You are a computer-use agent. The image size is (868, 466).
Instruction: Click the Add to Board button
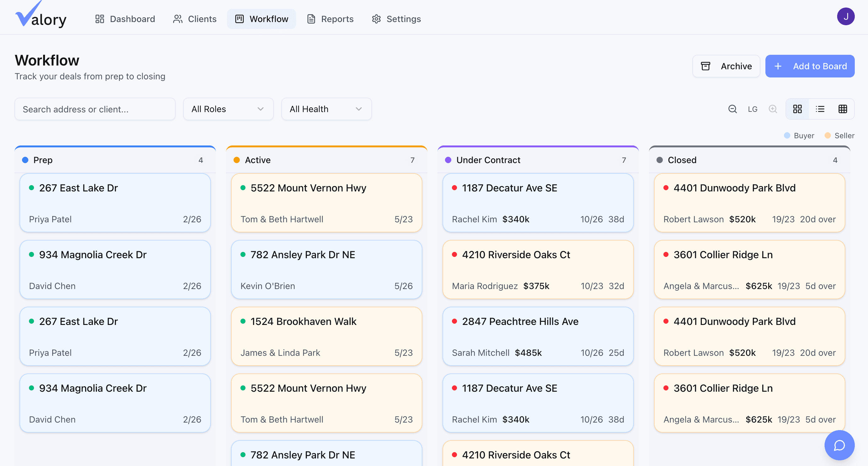(x=810, y=66)
